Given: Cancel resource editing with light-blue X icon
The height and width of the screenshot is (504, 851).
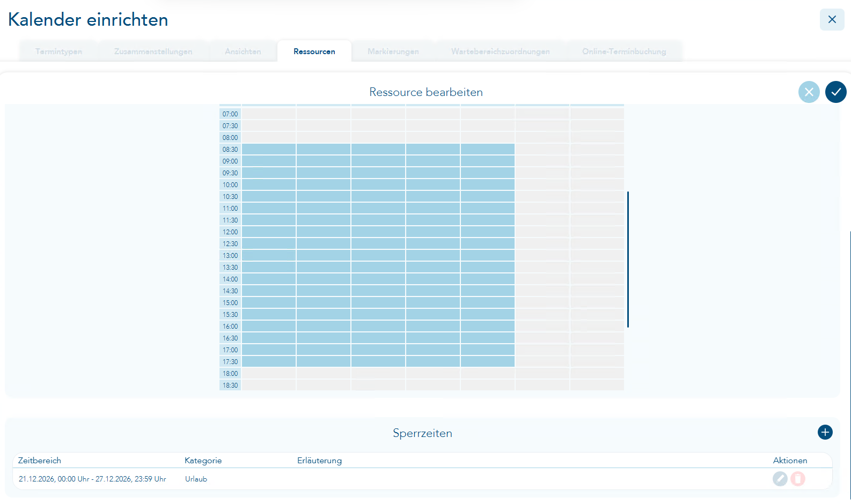Looking at the screenshot, I should tap(809, 92).
